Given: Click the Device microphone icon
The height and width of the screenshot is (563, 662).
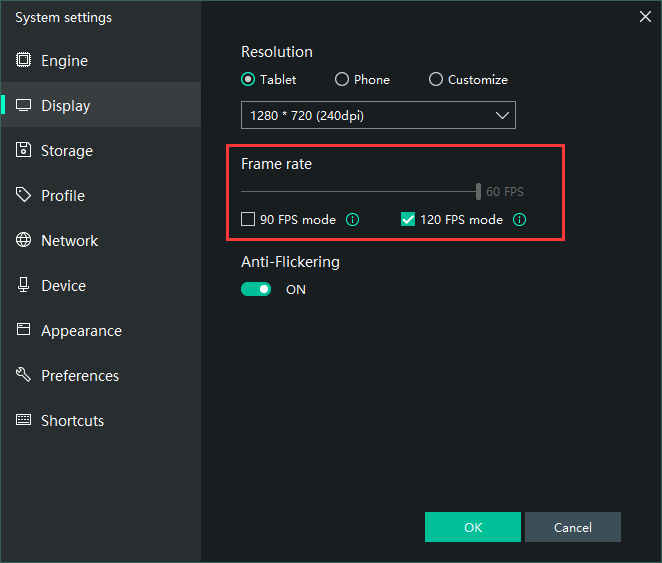Looking at the screenshot, I should point(23,285).
